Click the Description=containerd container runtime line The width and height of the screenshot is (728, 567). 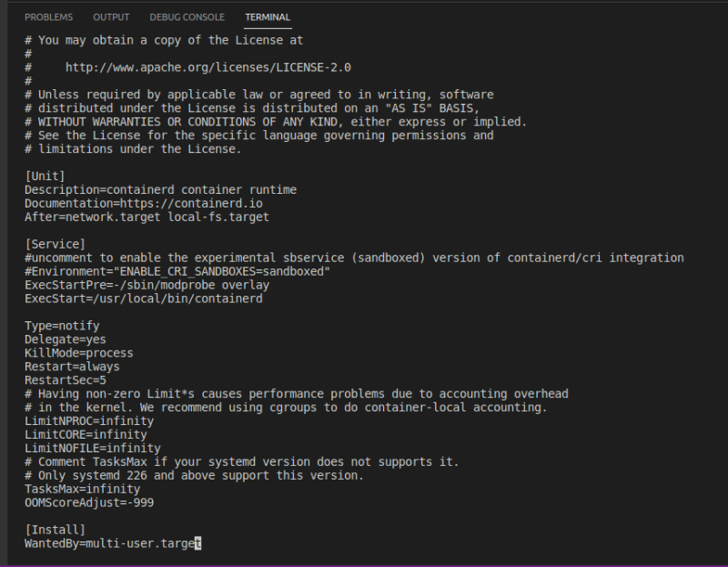pos(160,189)
